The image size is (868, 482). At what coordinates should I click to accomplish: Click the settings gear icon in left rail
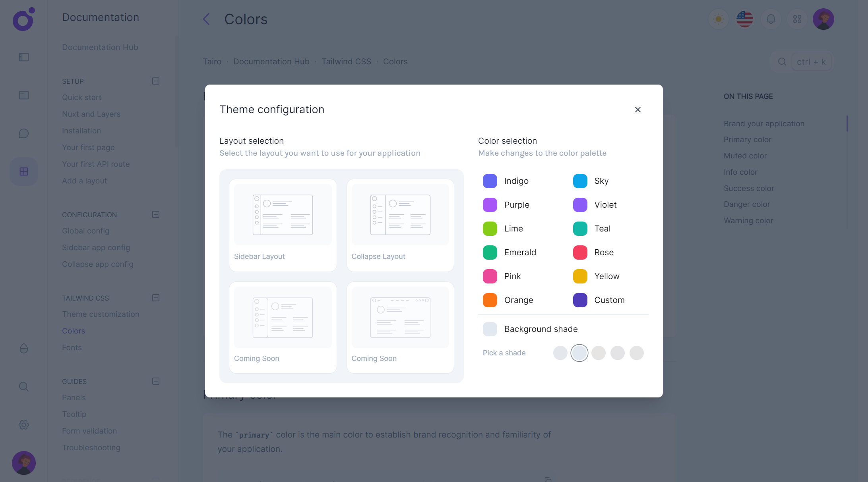point(24,425)
